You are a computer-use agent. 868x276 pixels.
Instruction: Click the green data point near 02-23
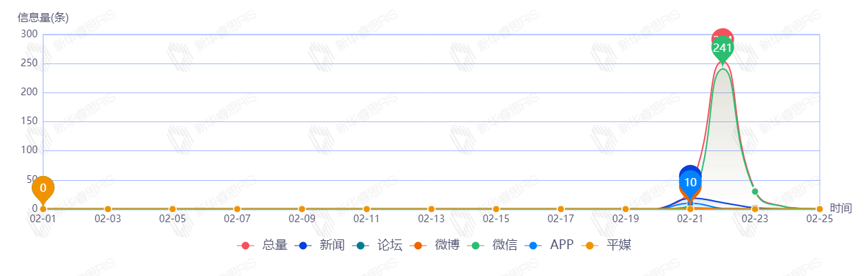click(755, 192)
